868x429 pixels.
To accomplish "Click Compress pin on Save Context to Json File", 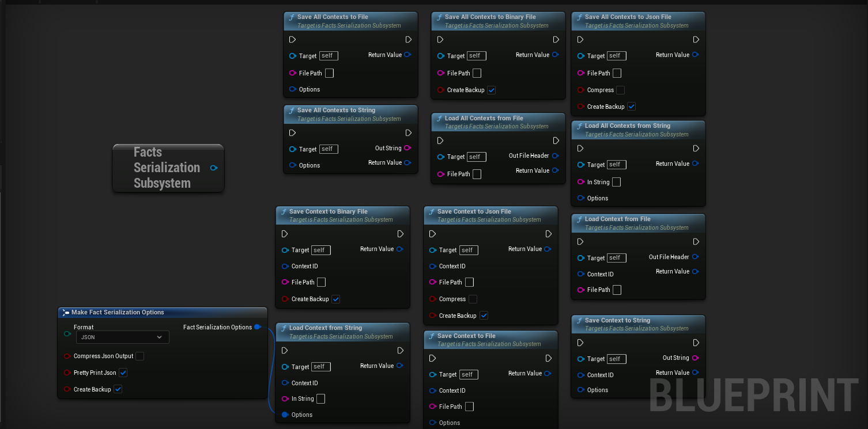I will pos(432,299).
